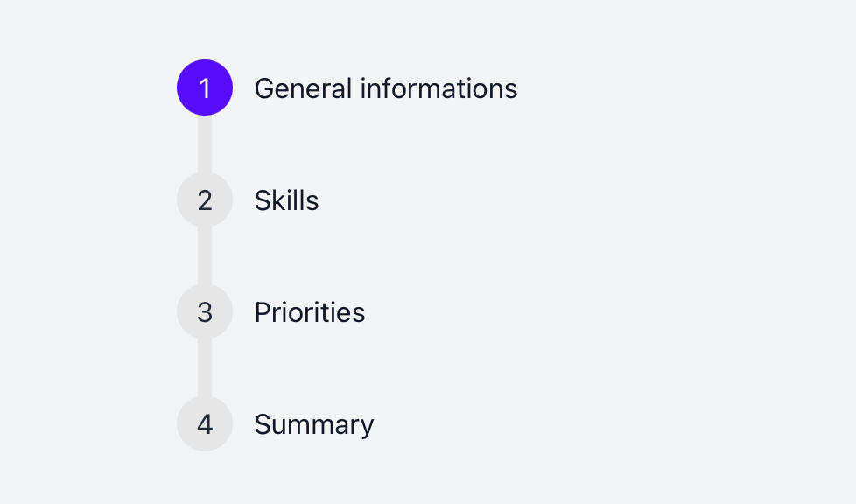Screen dimensions: 856x504
Task: Click the connector line between steps 1 and 2
Action: 205,144
